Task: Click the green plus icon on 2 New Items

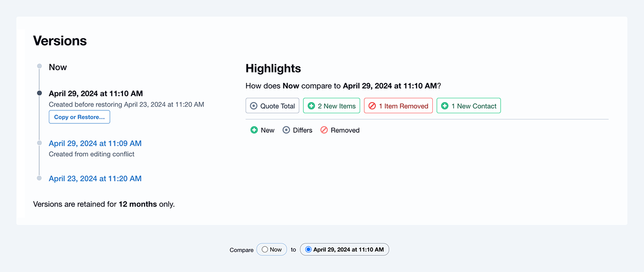Action: coord(311,106)
